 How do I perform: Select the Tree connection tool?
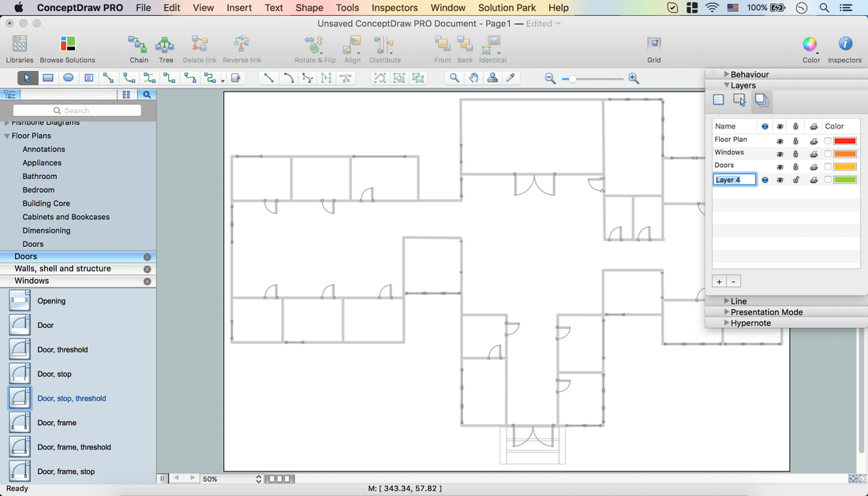point(166,48)
